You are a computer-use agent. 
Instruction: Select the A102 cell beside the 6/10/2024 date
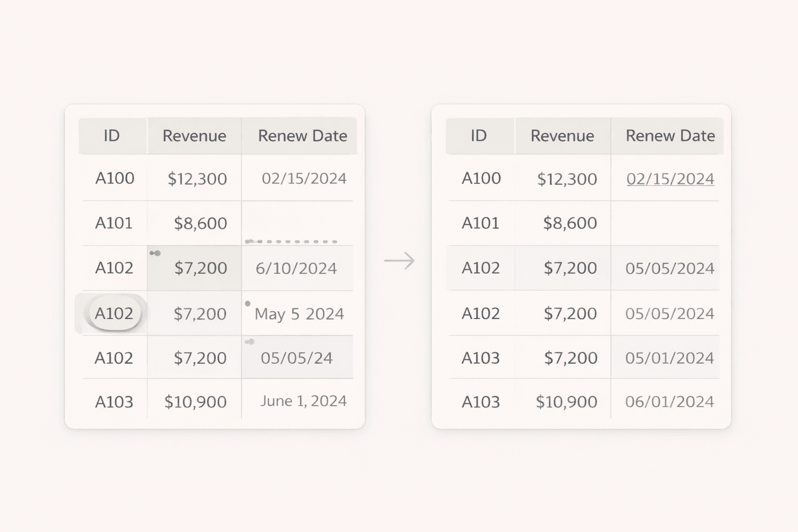[114, 268]
